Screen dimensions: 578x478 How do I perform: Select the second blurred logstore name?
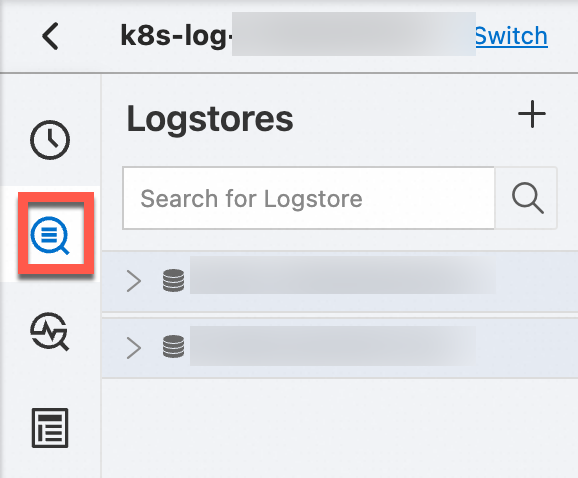[x=333, y=345]
